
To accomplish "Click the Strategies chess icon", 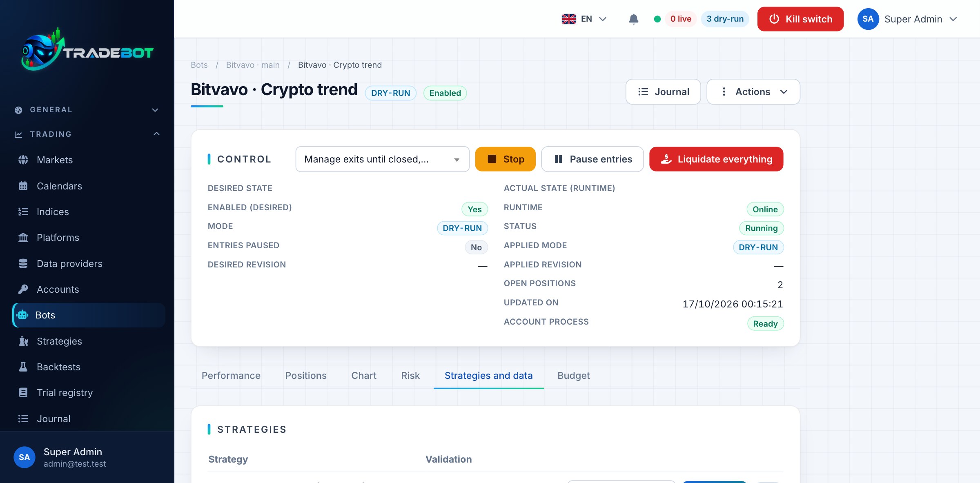I will coord(23,341).
